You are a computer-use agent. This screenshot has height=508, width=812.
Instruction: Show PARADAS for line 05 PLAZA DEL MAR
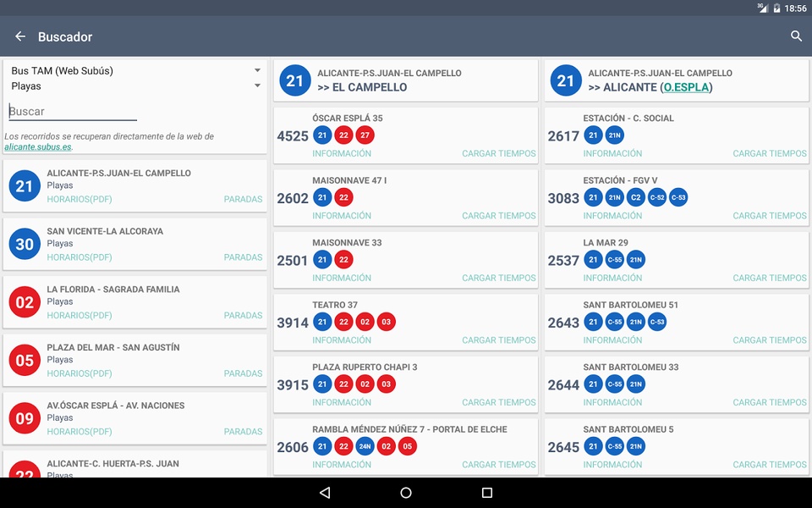243,373
